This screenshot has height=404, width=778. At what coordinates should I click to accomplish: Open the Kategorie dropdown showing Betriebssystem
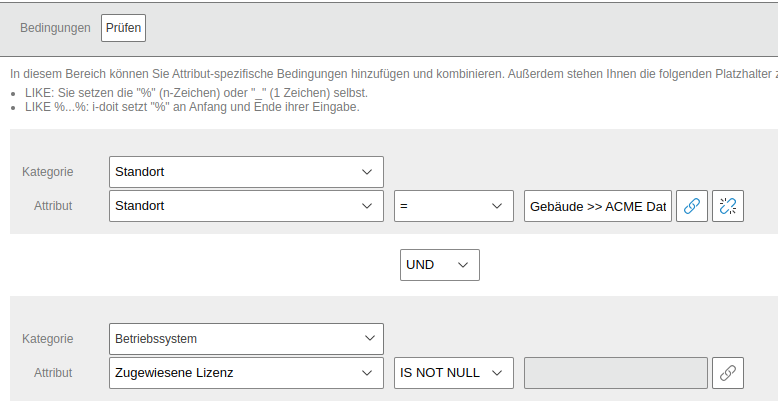coord(246,339)
